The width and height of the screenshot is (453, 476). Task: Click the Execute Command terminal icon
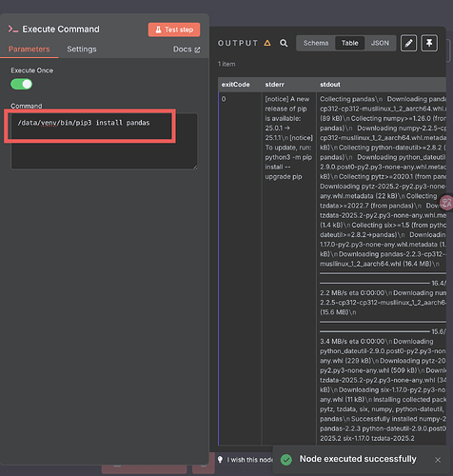(13, 30)
